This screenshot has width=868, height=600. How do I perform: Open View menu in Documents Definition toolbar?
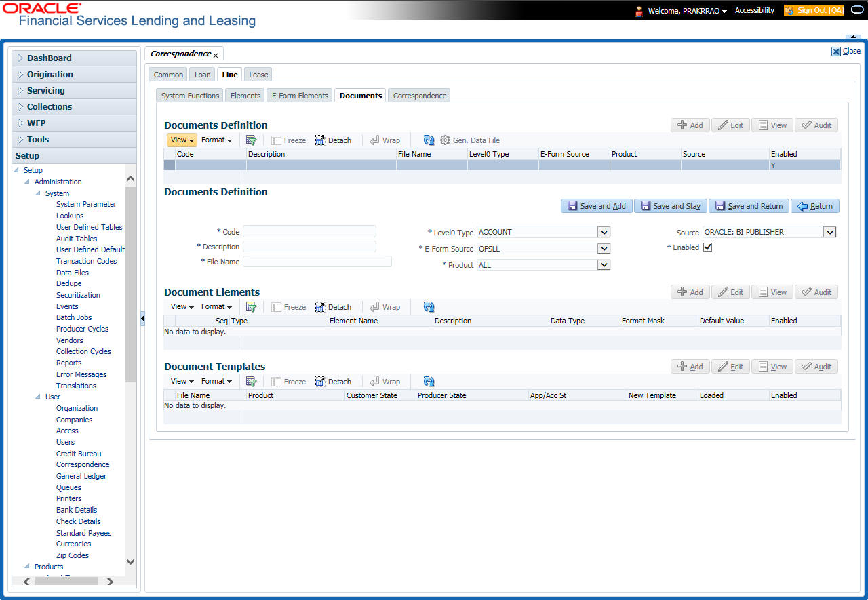(x=182, y=140)
